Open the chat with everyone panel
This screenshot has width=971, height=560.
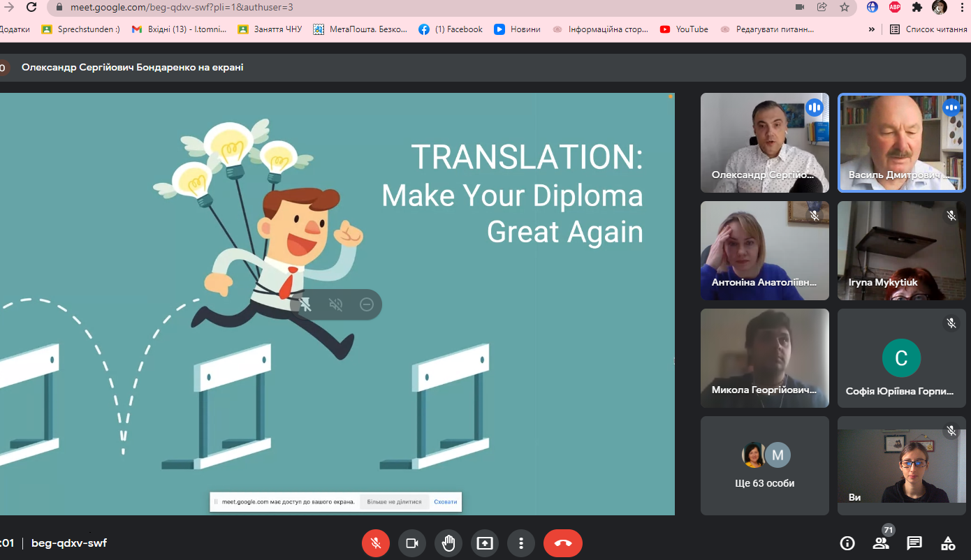(x=914, y=543)
